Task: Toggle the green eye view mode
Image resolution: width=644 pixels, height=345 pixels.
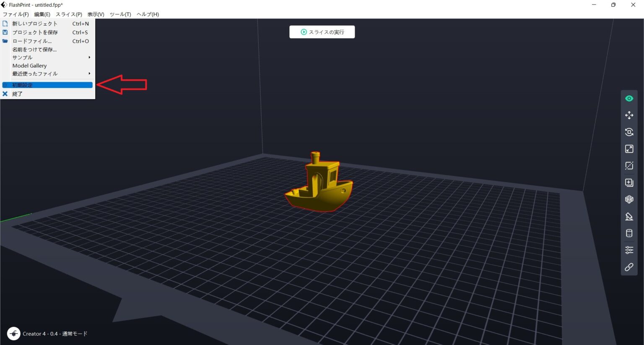Action: tap(629, 99)
